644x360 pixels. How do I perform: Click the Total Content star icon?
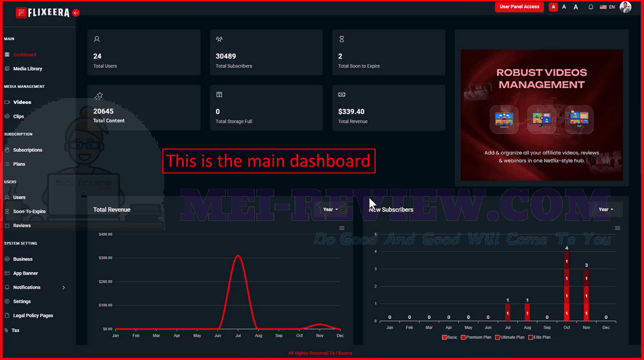[x=98, y=96]
